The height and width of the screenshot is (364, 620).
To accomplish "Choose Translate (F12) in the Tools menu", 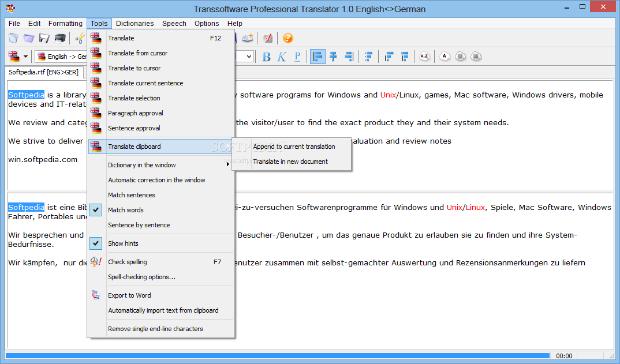I will [x=161, y=38].
